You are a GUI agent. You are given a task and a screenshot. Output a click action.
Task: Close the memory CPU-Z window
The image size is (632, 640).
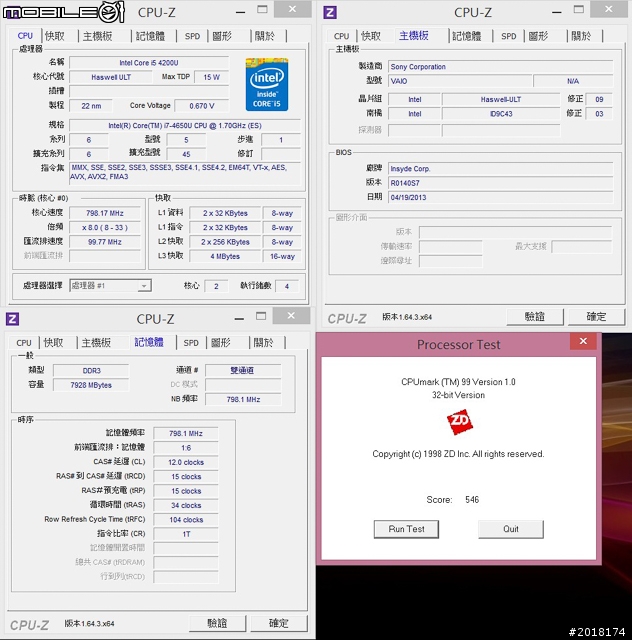tap(291, 316)
